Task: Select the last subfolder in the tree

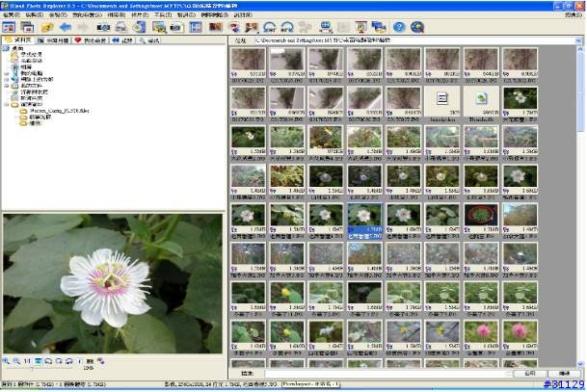Action: tap(35, 123)
